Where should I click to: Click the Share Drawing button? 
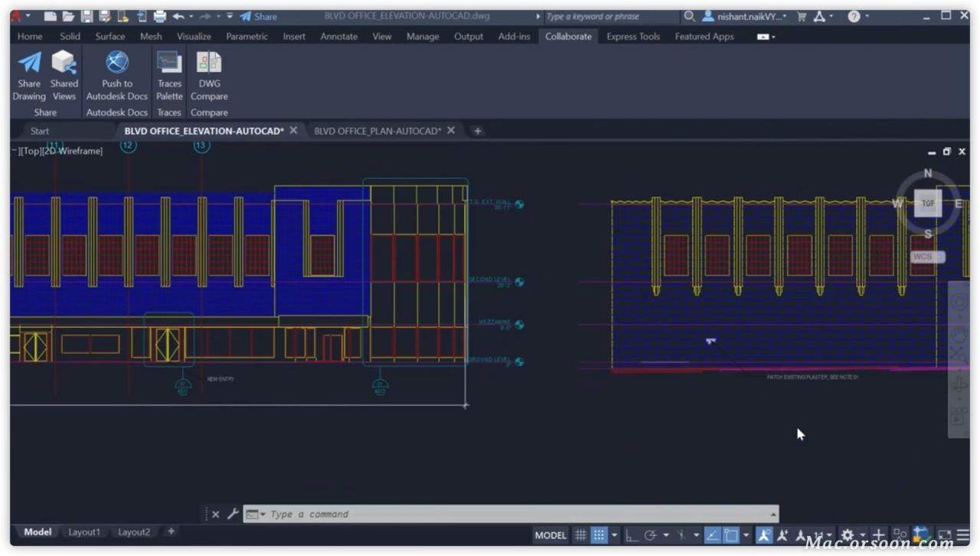click(29, 74)
